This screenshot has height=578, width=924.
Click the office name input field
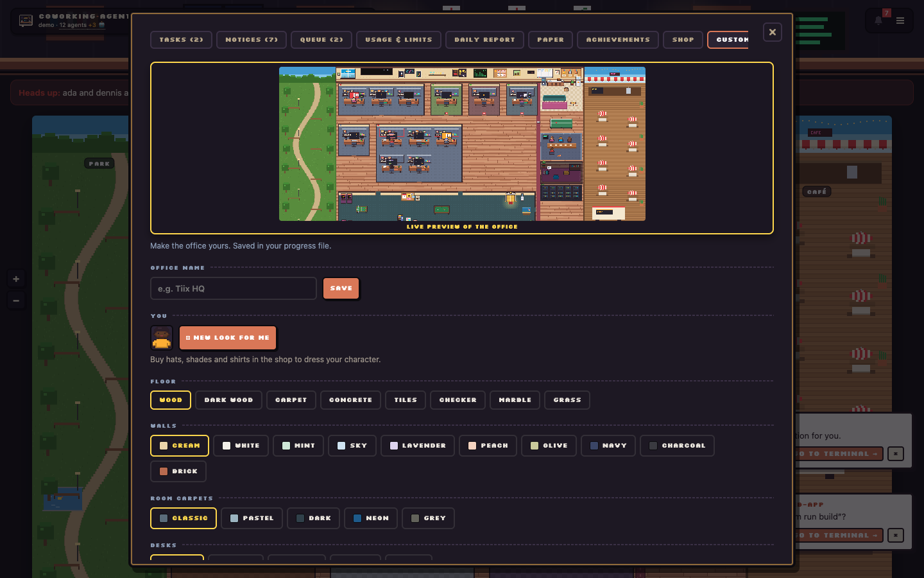pos(234,288)
